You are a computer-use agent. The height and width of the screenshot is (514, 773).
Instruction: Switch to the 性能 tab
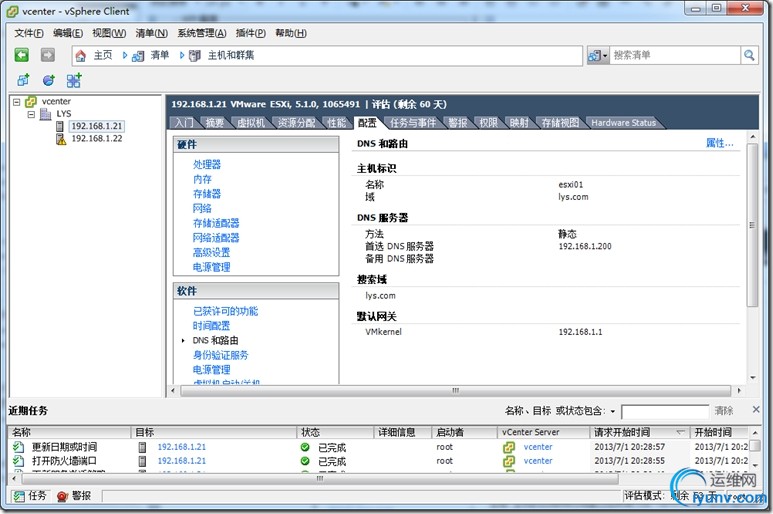pyautogui.click(x=337, y=123)
